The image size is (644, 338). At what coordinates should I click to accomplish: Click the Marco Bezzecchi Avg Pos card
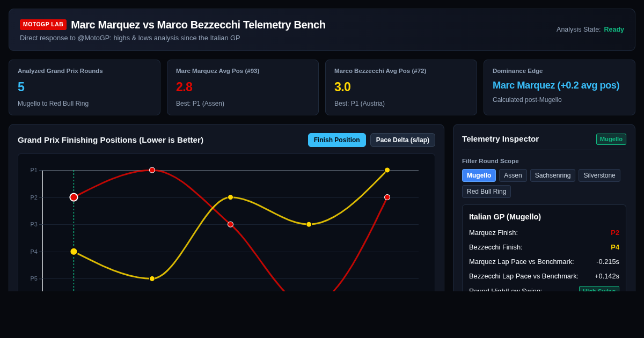tap(401, 87)
